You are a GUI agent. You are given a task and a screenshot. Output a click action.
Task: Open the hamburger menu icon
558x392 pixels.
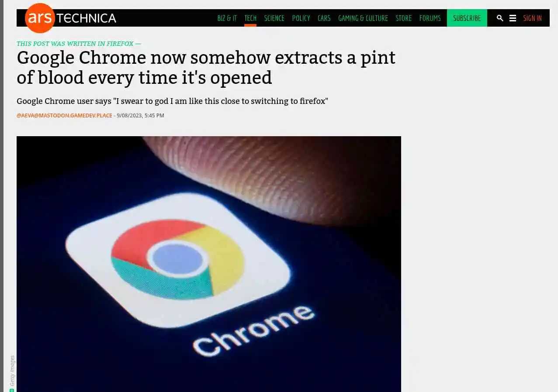click(513, 18)
